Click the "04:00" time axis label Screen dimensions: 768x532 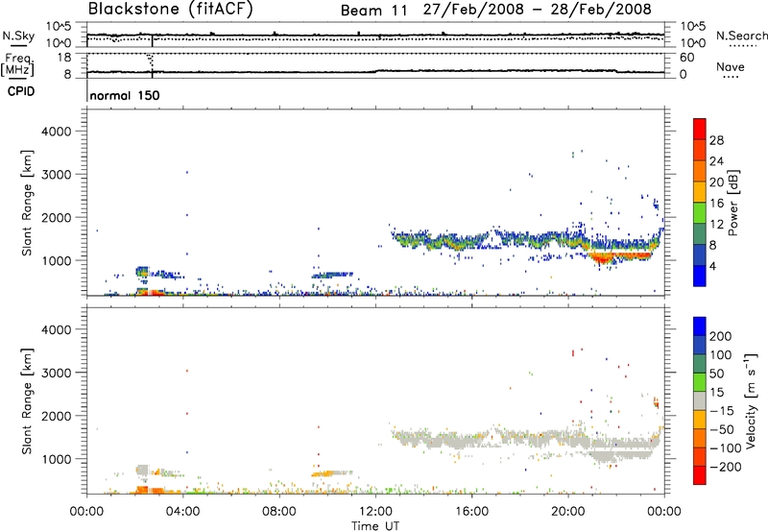pyautogui.click(x=182, y=512)
